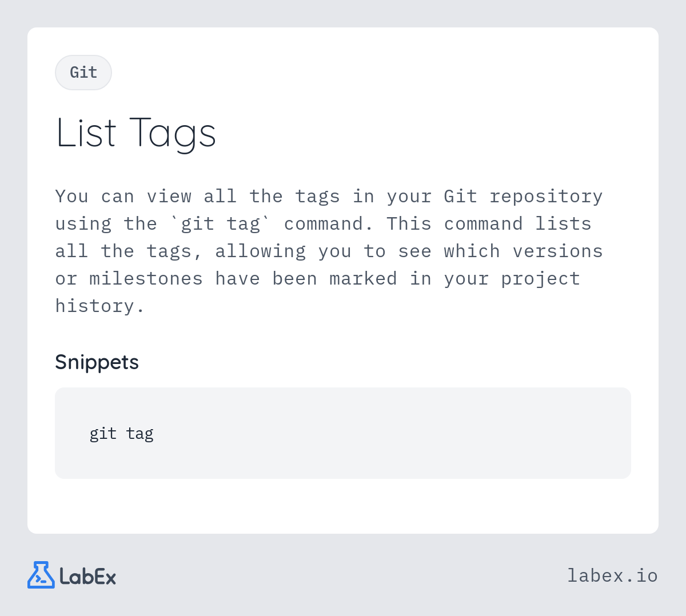Image resolution: width=686 pixels, height=616 pixels.
Task: Click the word "versions" in the description
Action: click(x=557, y=251)
